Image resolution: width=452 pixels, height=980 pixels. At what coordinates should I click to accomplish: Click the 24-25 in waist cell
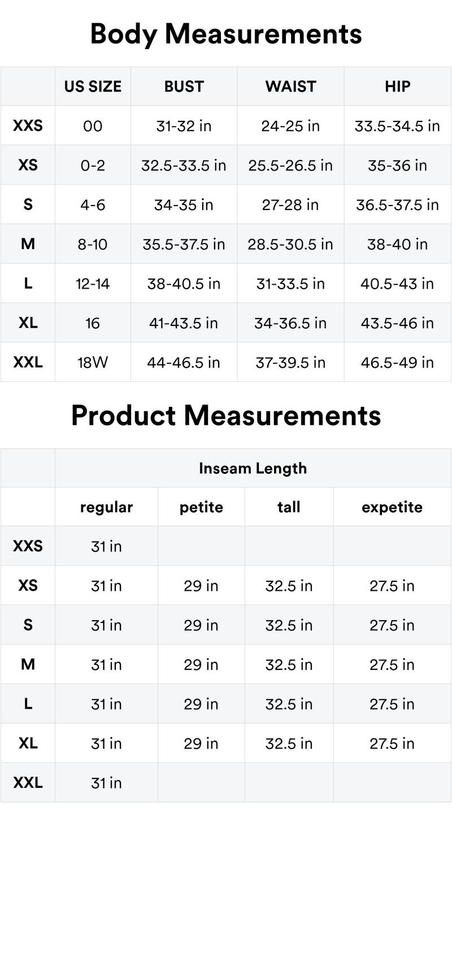click(x=290, y=126)
